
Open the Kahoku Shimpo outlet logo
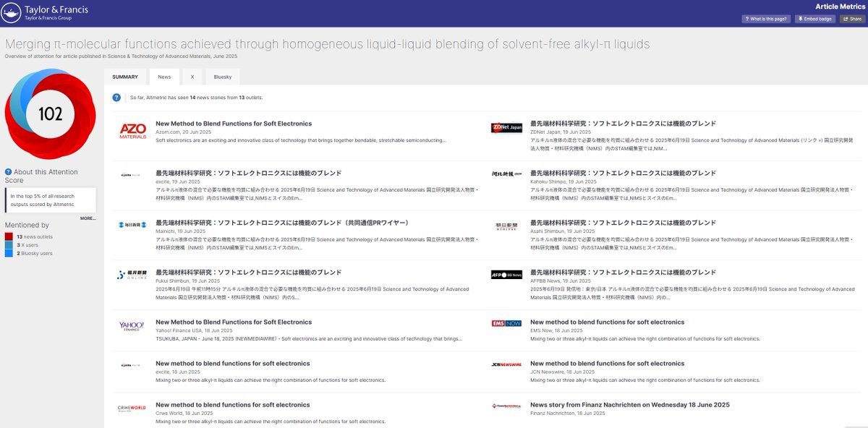coord(506,174)
